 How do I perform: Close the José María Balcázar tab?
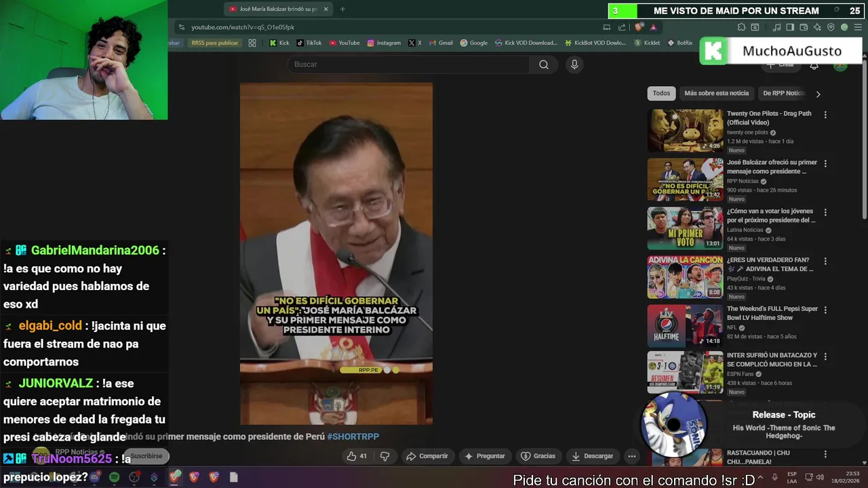(x=325, y=9)
